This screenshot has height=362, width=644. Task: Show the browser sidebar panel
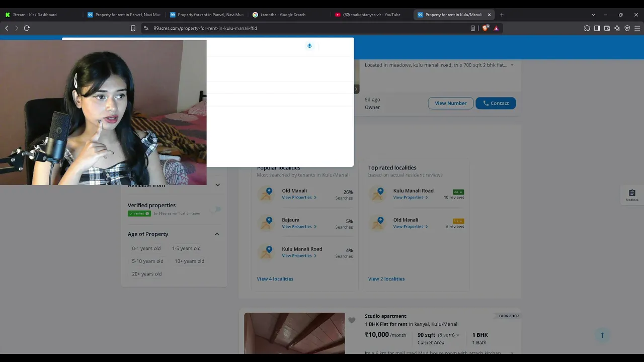point(597,28)
